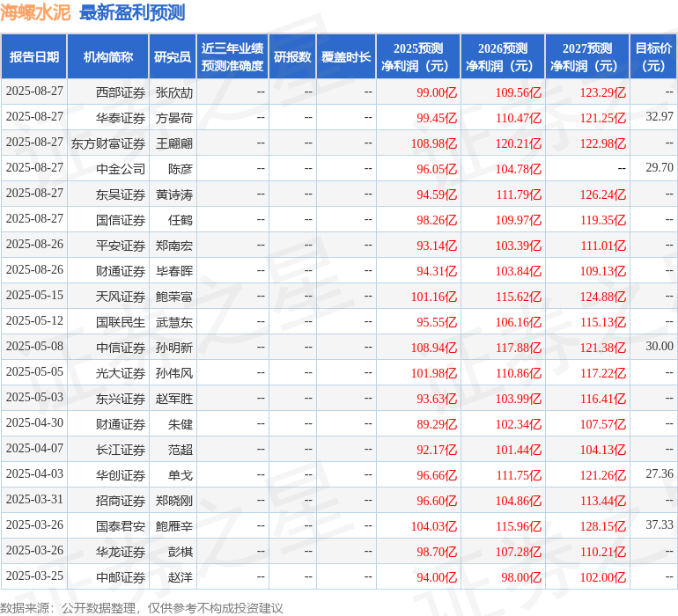Click target price 32.97
The height and width of the screenshot is (616, 678).
pyautogui.click(x=660, y=116)
